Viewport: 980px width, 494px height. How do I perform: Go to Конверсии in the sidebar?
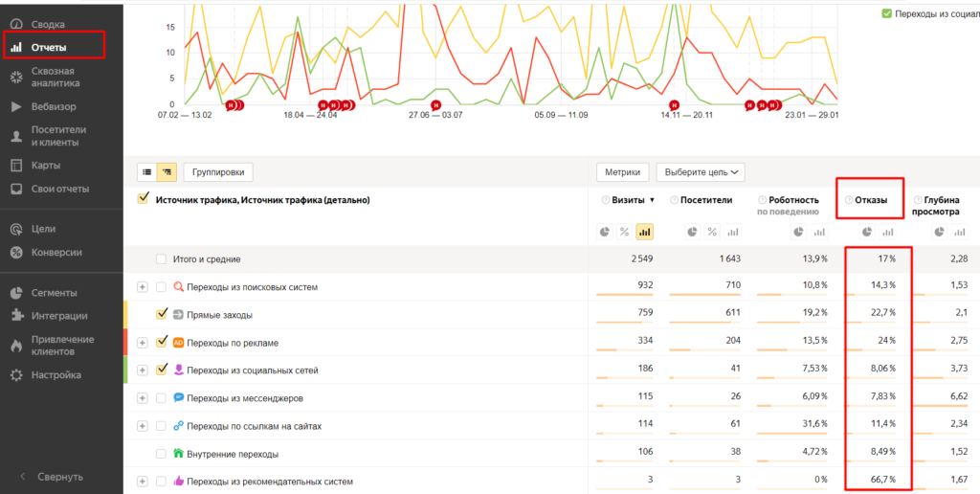click(x=56, y=253)
